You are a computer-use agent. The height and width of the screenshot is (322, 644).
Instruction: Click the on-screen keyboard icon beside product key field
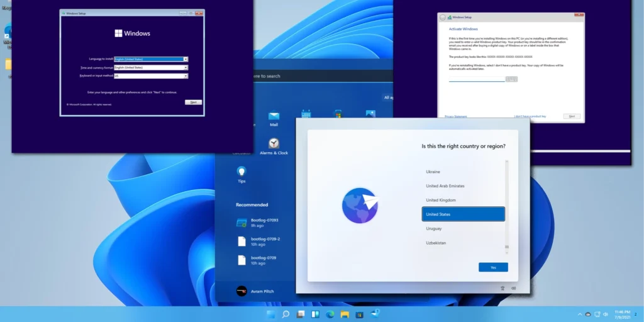point(511,79)
